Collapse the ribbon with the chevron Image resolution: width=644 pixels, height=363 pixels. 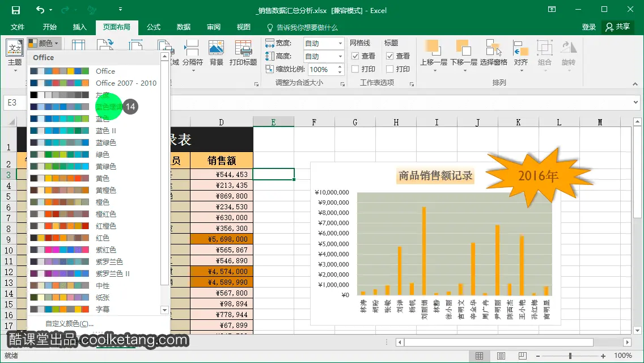point(635,84)
